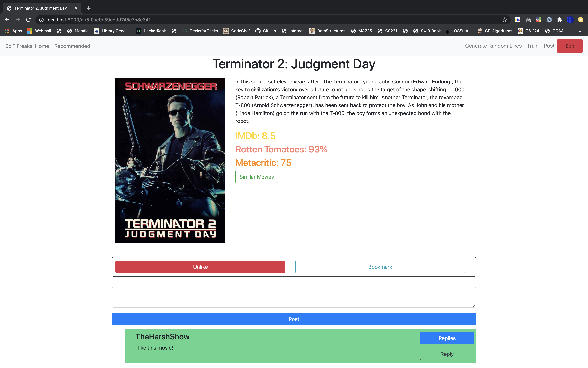Click the Bookmark button
Image resolution: width=588 pixels, height=368 pixels.
pyautogui.click(x=380, y=267)
